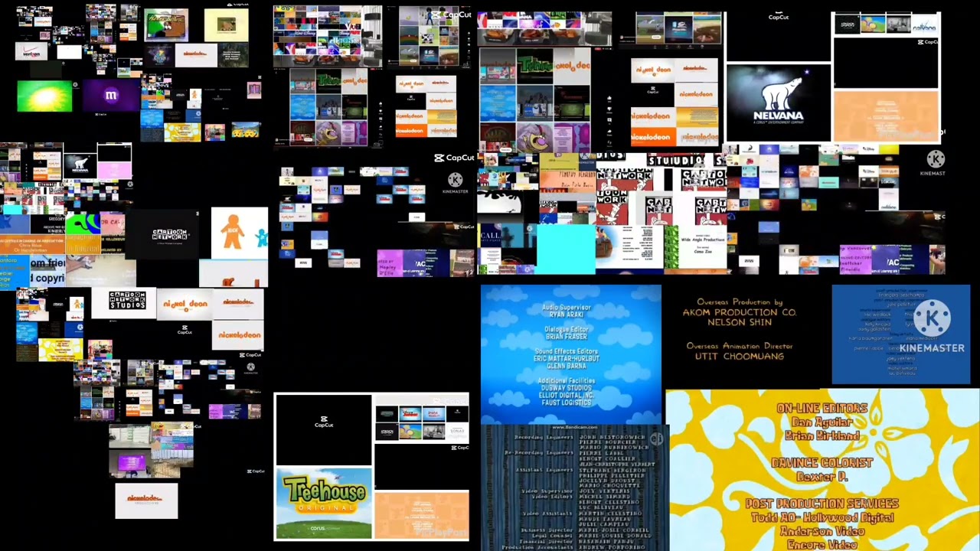The width and height of the screenshot is (980, 551).
Task: Click the "Audio Supervisor" credit heading
Action: point(567,307)
